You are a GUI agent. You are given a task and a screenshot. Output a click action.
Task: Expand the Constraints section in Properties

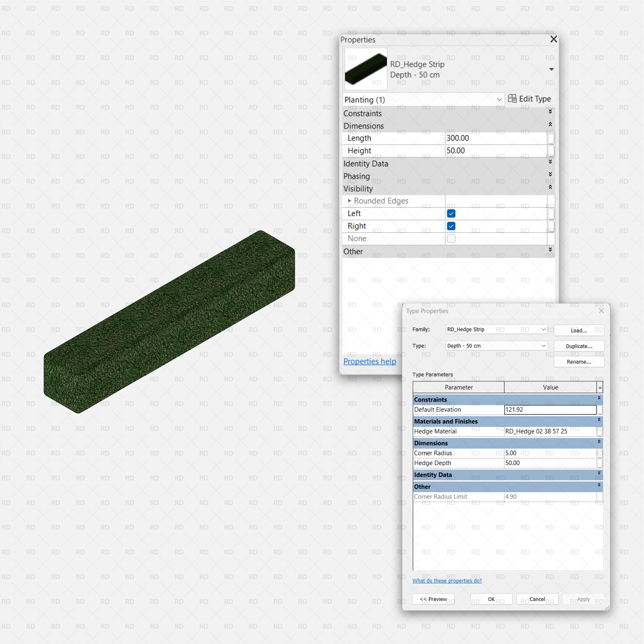point(550,112)
